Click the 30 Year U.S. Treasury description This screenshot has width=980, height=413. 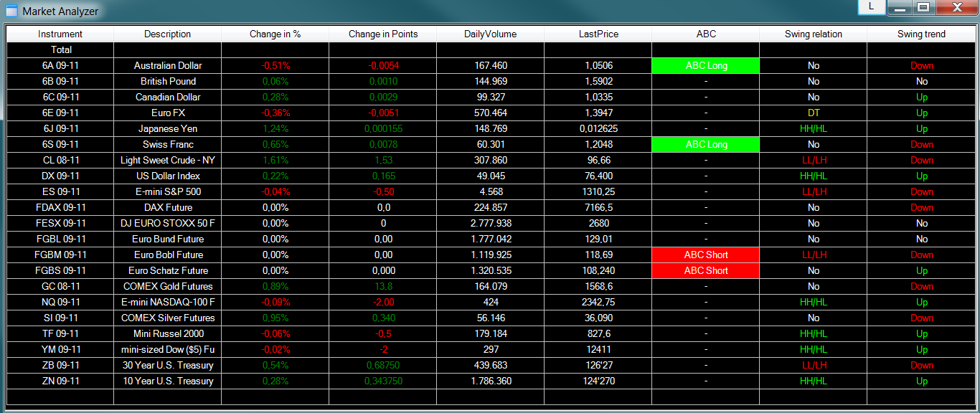point(168,365)
